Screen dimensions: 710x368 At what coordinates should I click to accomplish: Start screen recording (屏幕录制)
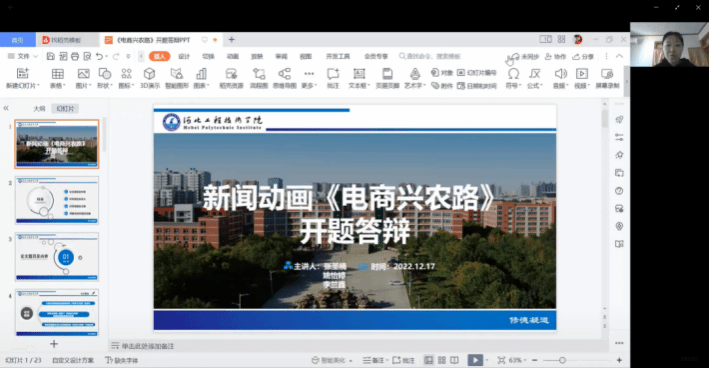(607, 78)
